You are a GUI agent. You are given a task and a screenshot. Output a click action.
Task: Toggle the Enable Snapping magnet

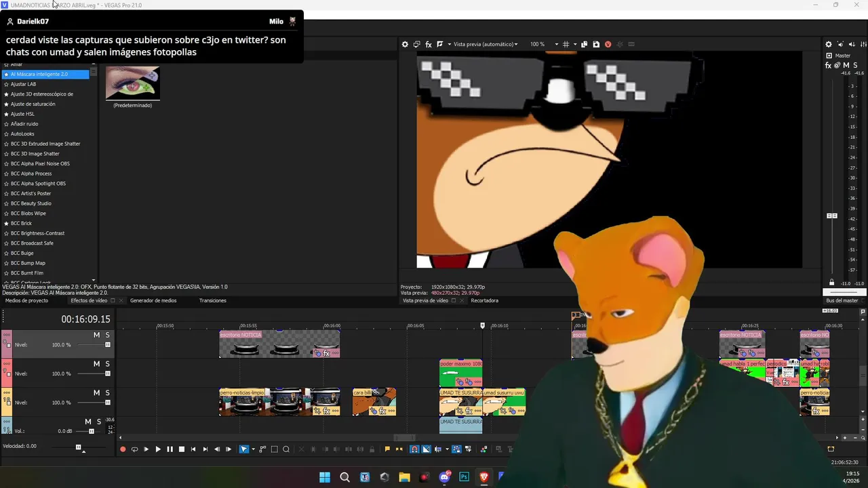(x=414, y=449)
